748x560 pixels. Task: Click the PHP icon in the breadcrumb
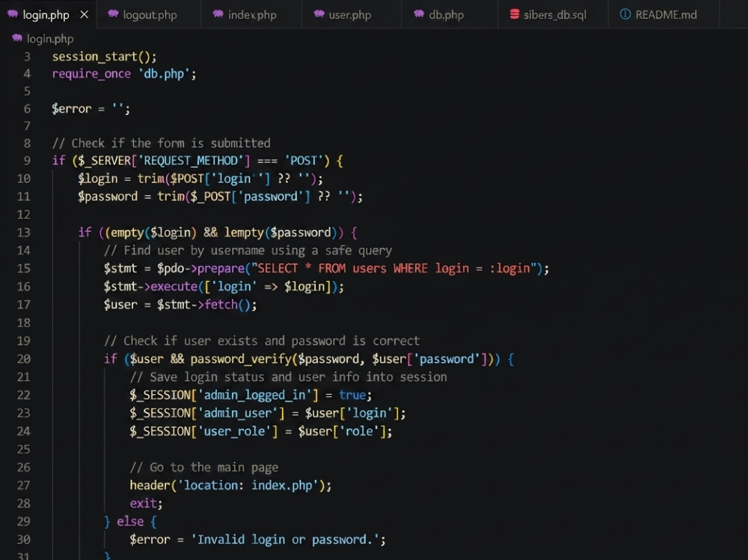click(x=17, y=37)
